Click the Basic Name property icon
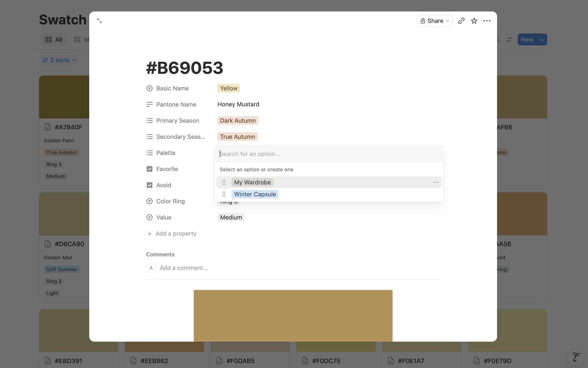Screen dimensions: 588x368 (x=149, y=88)
